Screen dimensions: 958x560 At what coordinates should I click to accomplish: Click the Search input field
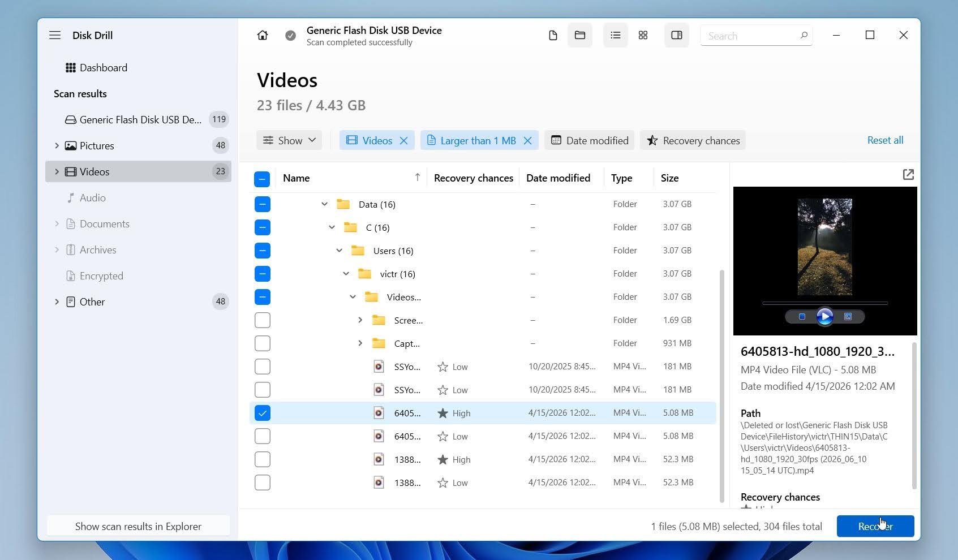tap(756, 36)
